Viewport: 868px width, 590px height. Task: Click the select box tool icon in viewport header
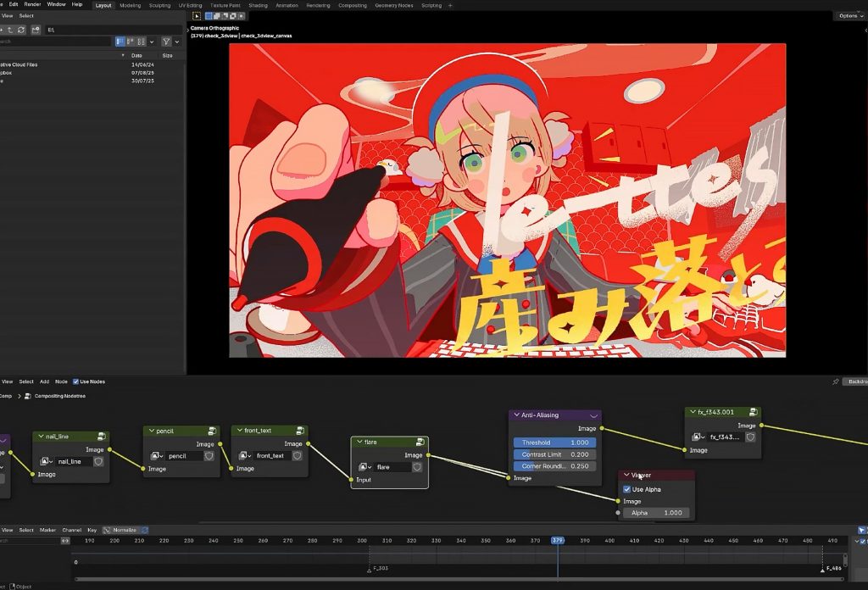[198, 15]
